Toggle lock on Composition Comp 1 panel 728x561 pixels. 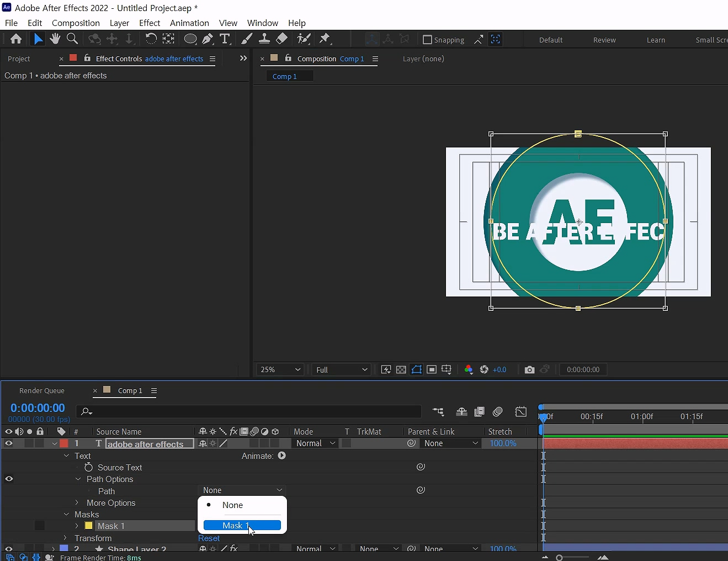pos(288,58)
